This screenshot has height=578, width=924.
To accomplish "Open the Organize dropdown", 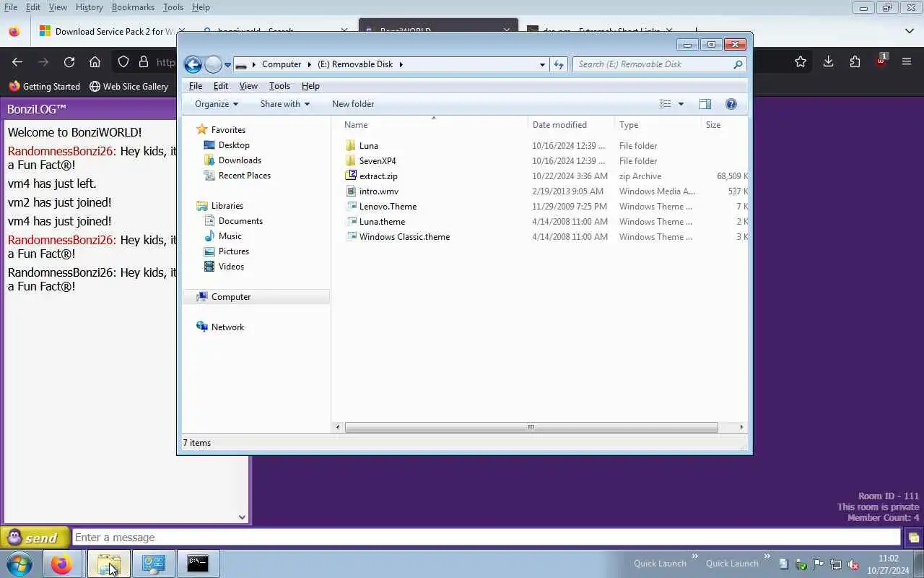I will click(x=216, y=104).
